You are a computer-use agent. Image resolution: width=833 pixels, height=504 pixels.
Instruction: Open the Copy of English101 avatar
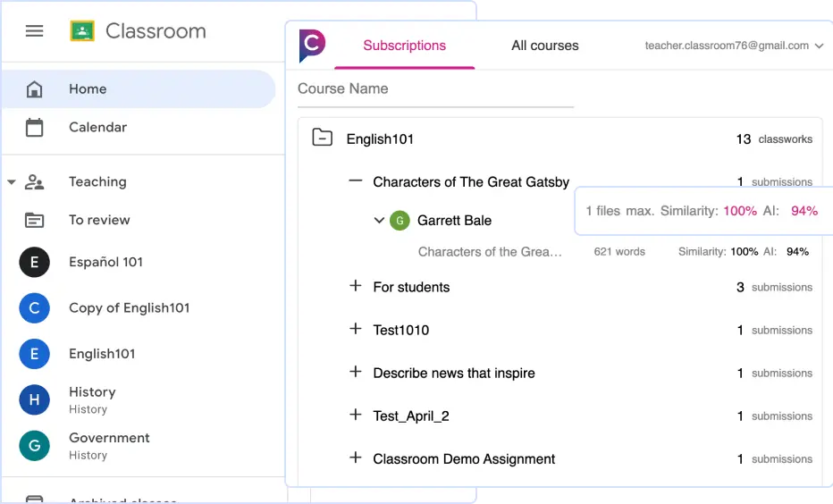35,308
